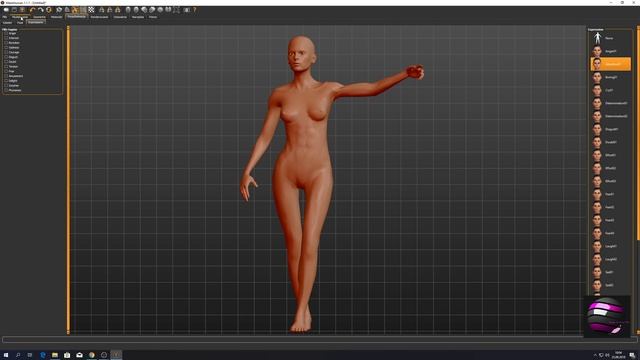This screenshot has height=360, width=640.
Task: Open the Materials main tab
Action: pos(56,17)
